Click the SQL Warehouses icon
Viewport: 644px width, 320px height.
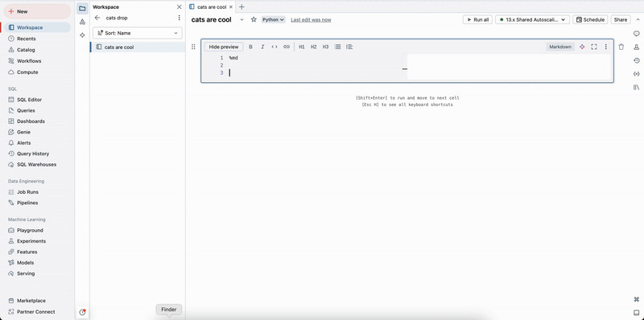11,164
